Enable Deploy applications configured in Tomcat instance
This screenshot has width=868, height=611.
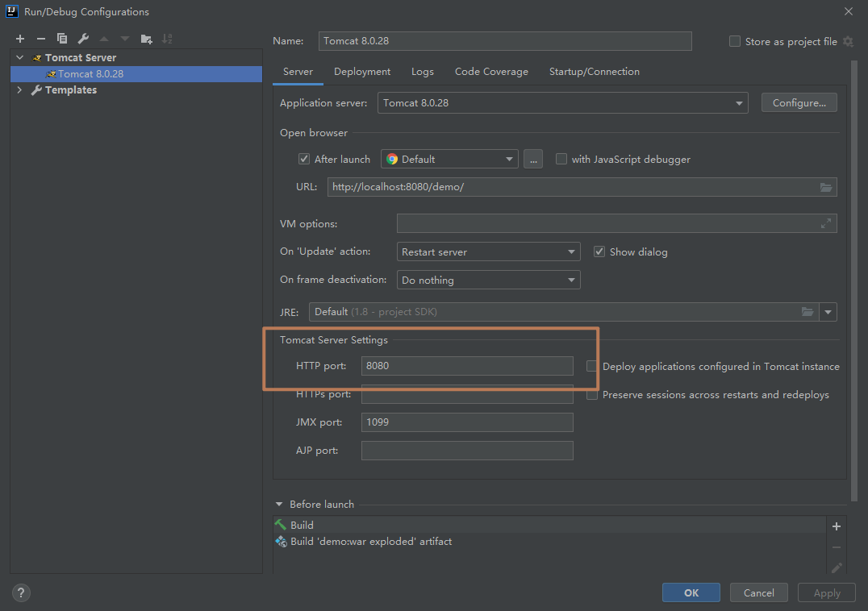click(592, 366)
